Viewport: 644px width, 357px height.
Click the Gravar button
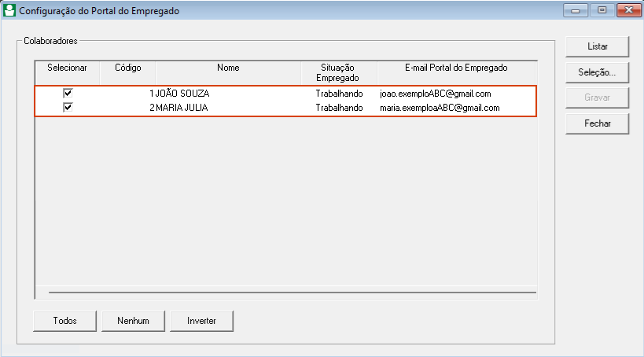[x=597, y=98]
